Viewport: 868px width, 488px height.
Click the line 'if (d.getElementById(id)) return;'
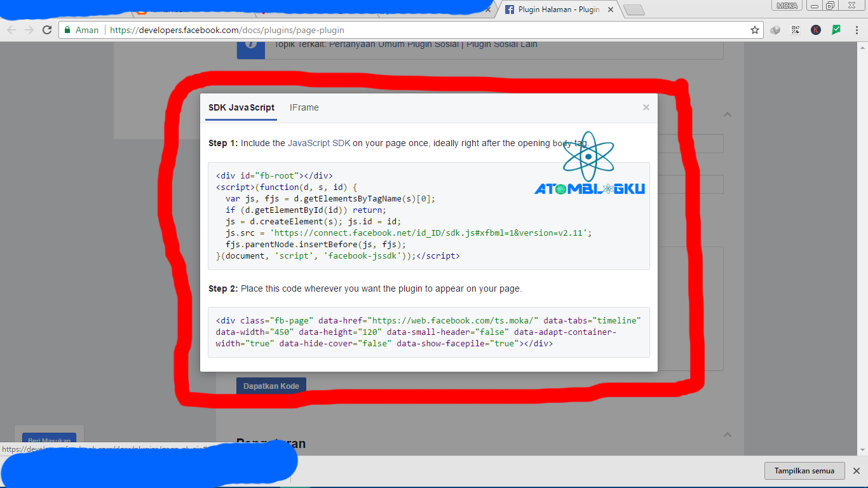(306, 210)
